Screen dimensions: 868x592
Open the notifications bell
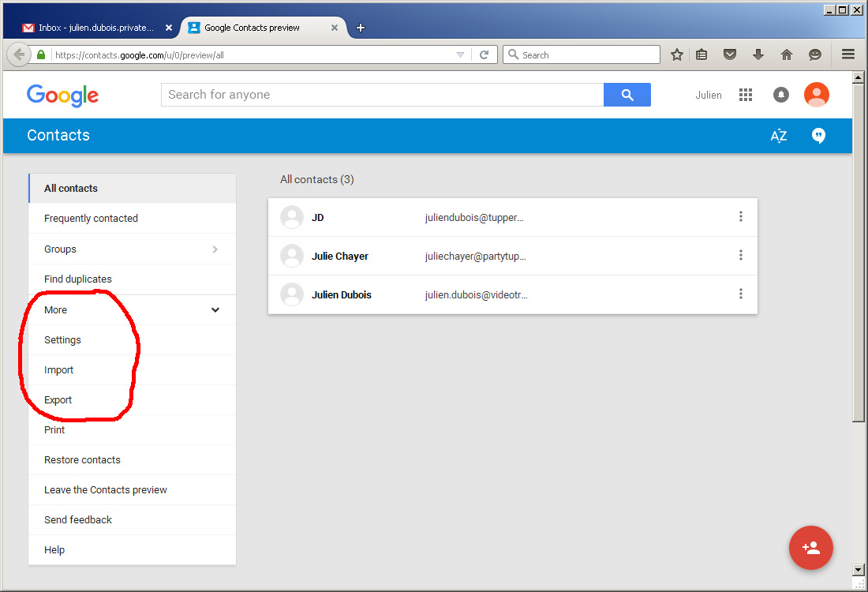[x=780, y=95]
